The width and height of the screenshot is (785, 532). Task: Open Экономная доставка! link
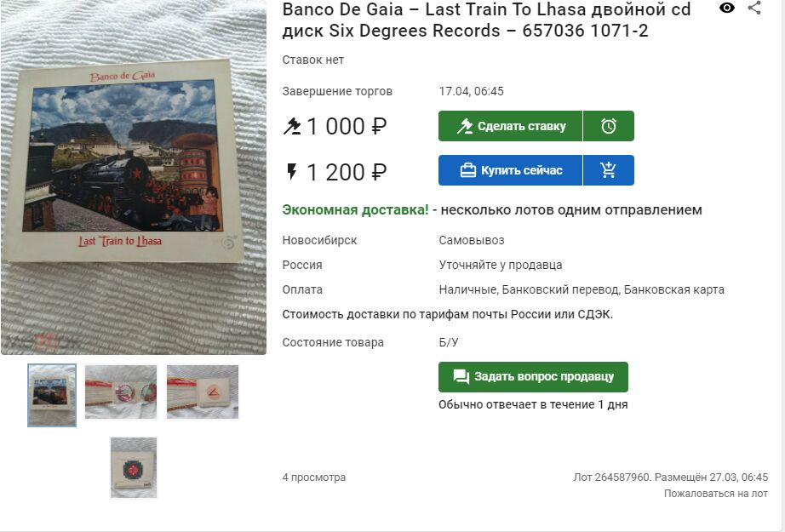[x=355, y=209]
